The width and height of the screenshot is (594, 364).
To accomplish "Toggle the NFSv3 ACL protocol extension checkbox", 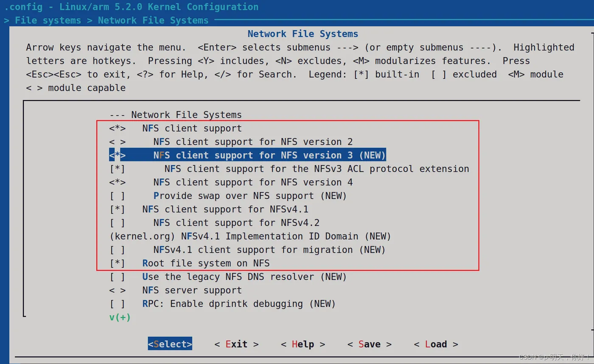I will tap(118, 169).
